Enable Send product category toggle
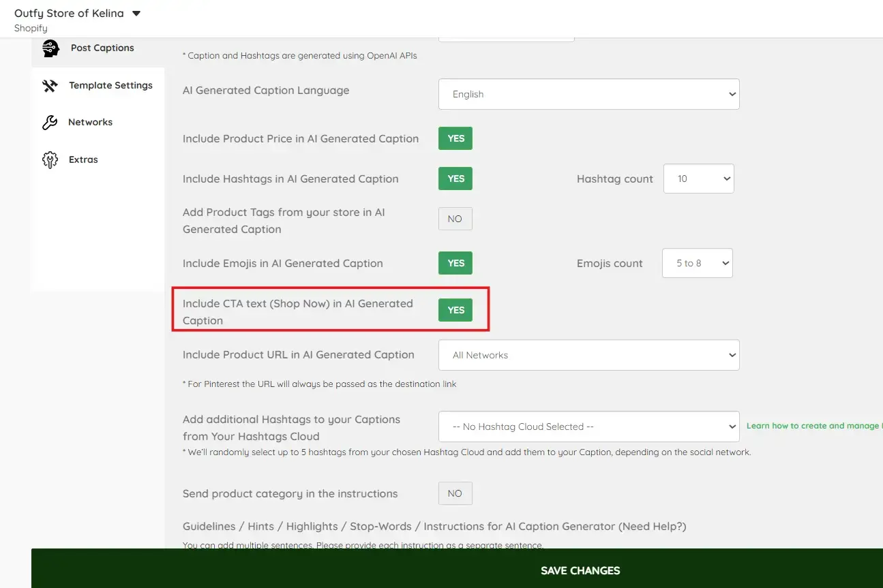Image resolution: width=883 pixels, height=588 pixels. [455, 493]
